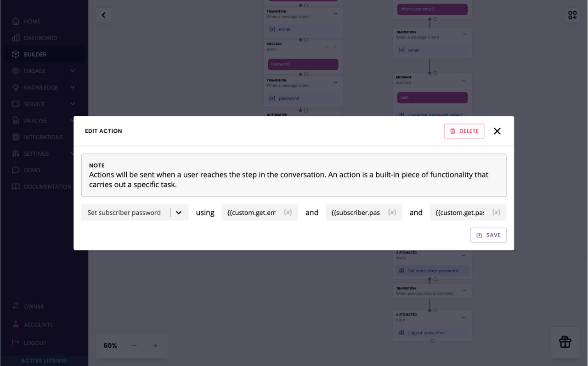Click the back chevron above the canvas
The width and height of the screenshot is (588, 366).
tap(103, 15)
